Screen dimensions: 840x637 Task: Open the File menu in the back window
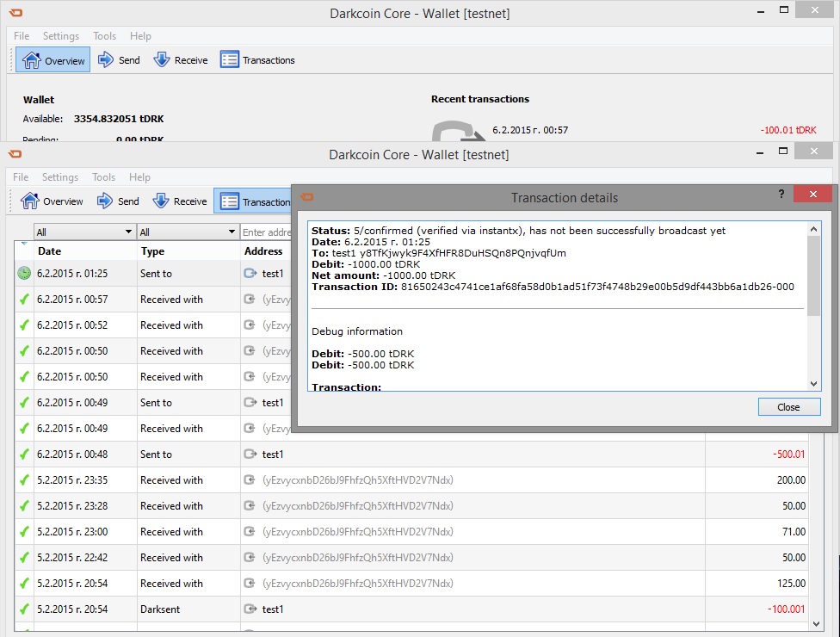click(22, 36)
